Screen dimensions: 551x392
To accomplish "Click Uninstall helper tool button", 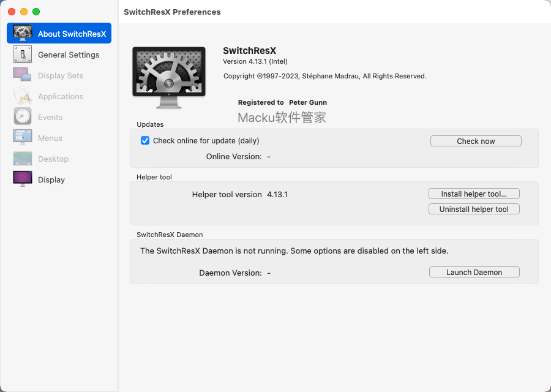I will click(474, 209).
